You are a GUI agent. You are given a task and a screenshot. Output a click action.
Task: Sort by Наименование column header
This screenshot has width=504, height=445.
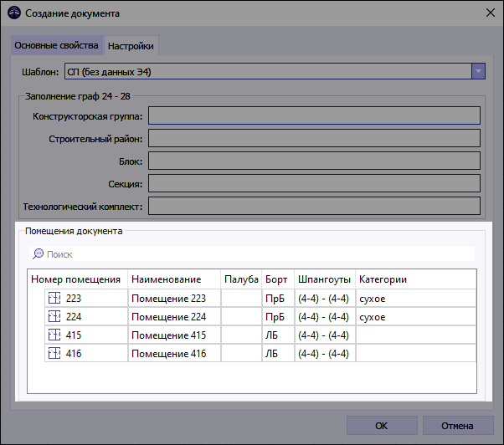point(174,279)
